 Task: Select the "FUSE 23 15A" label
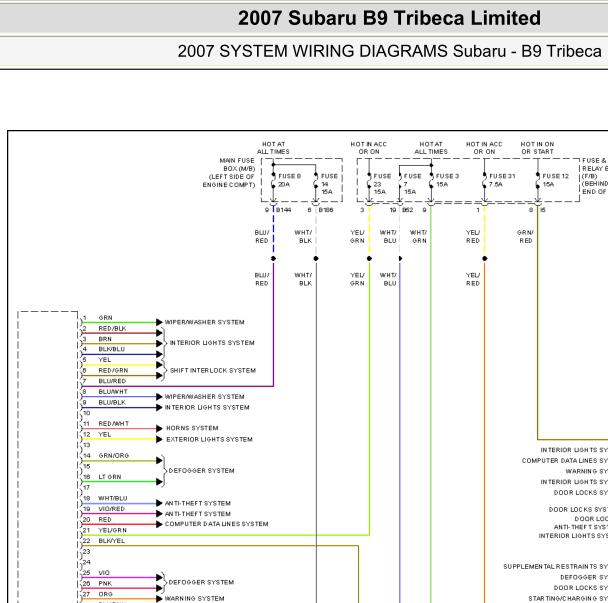(382, 184)
